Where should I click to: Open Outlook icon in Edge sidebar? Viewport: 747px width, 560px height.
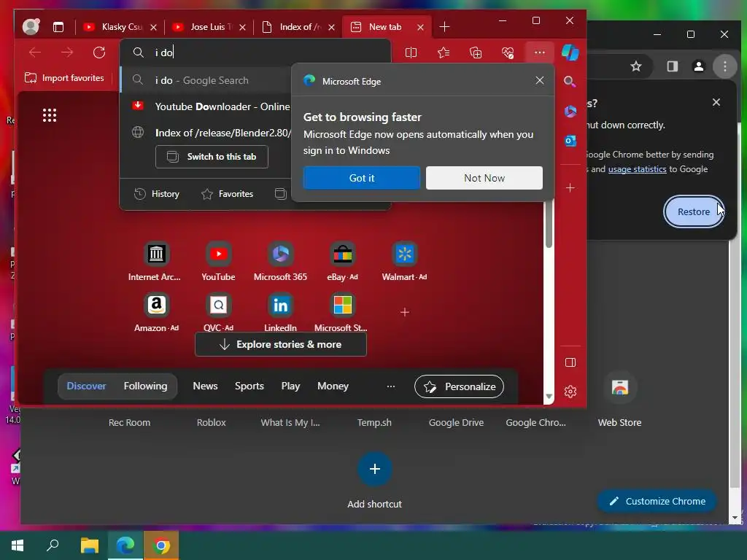(x=570, y=141)
